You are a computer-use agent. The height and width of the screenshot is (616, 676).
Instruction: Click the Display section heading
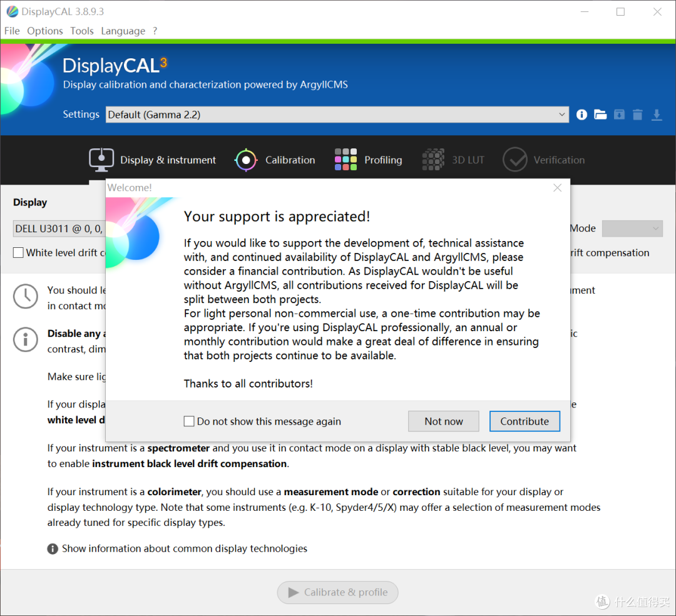coord(30,203)
